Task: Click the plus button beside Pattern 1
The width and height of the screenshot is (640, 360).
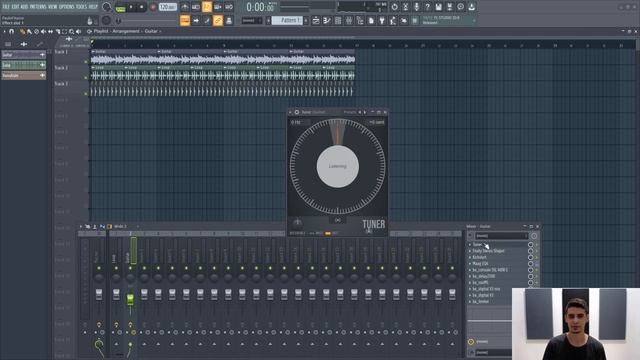Action: pyautogui.click(x=306, y=20)
